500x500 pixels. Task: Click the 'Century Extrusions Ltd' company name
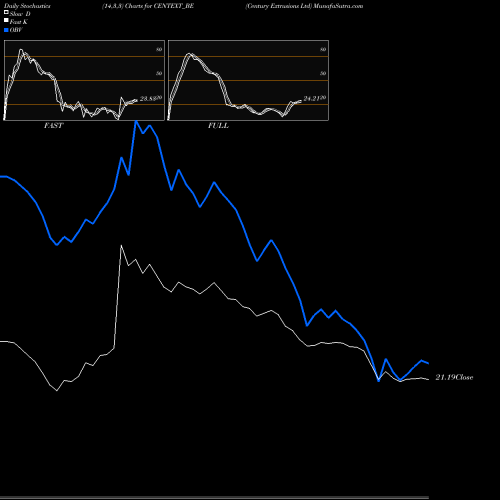click(x=278, y=6)
